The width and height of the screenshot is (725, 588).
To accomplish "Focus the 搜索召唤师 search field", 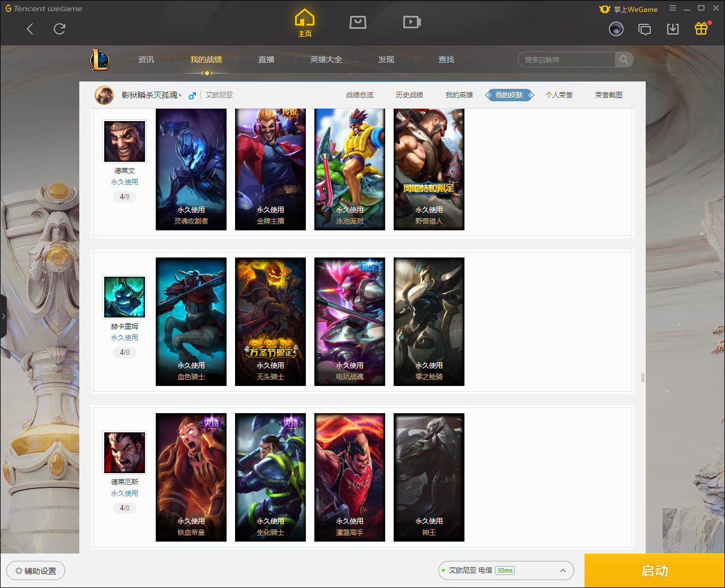I will coord(566,59).
